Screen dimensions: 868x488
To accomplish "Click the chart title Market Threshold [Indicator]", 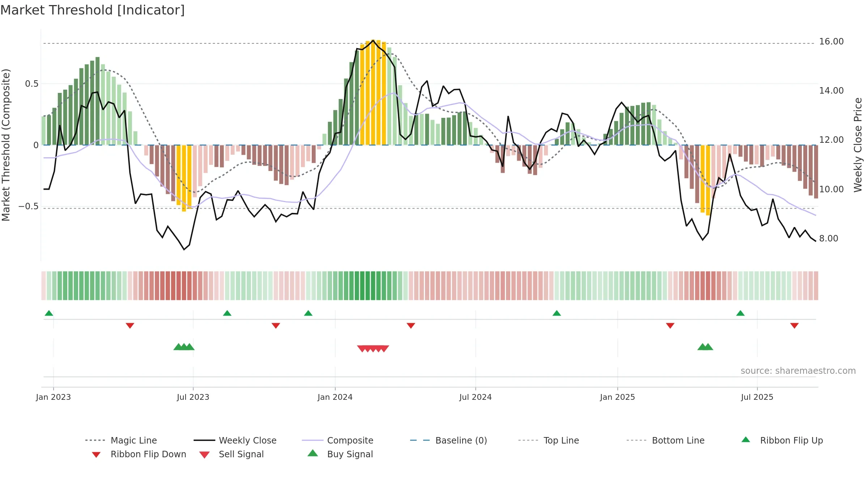I will (x=93, y=10).
